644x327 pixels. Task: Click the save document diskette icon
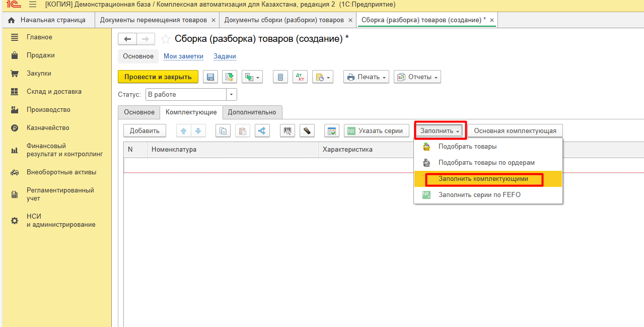point(210,77)
